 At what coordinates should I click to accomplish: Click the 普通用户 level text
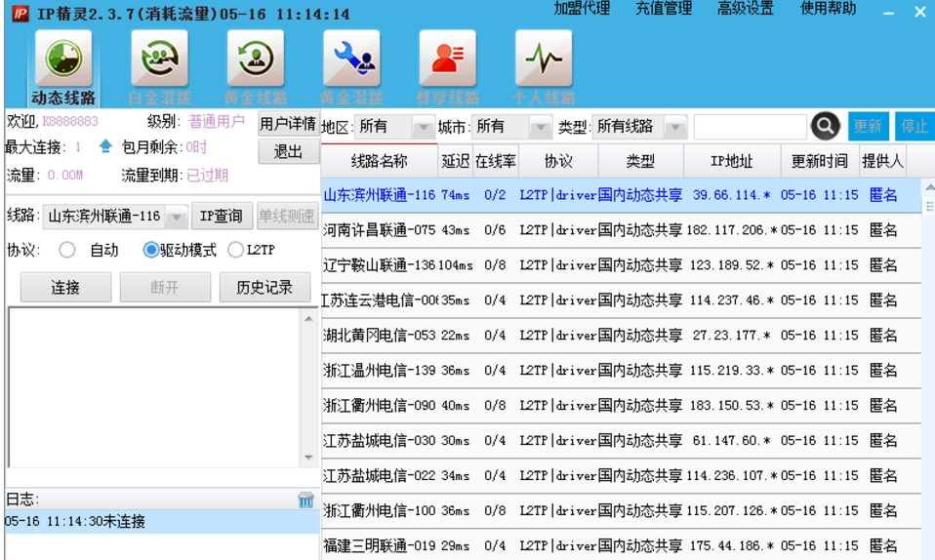[217, 122]
